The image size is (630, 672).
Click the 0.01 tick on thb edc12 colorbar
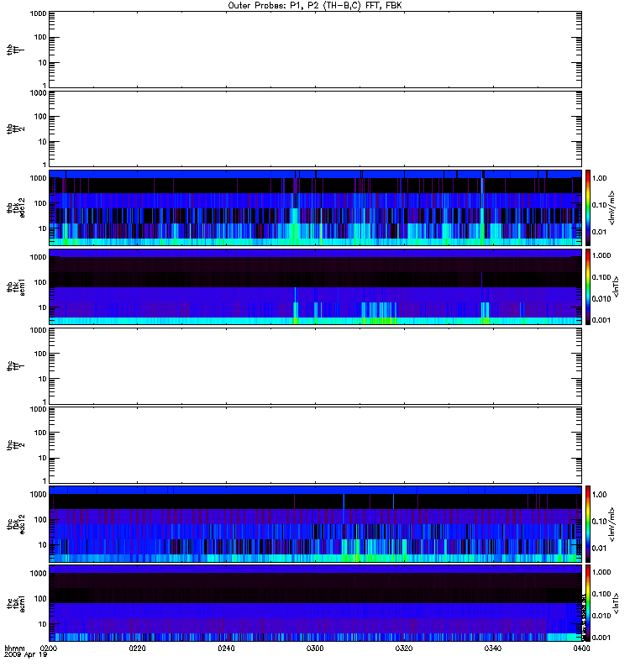[599, 232]
